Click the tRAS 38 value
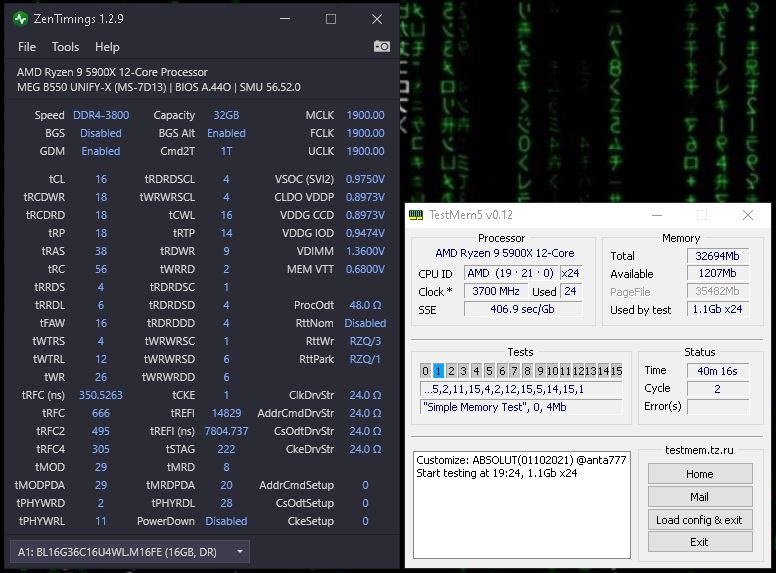This screenshot has height=573, width=776. [x=101, y=251]
